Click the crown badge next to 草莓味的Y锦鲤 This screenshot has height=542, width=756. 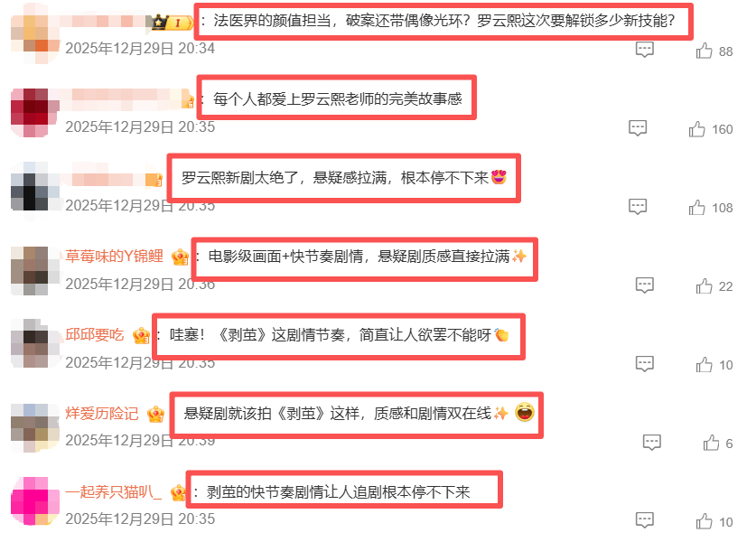pos(180,257)
